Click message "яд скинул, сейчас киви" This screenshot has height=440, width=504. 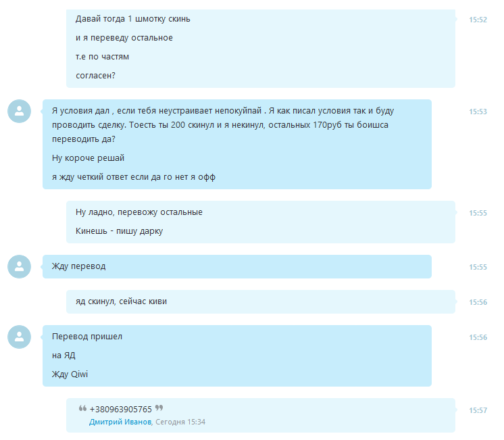121,301
